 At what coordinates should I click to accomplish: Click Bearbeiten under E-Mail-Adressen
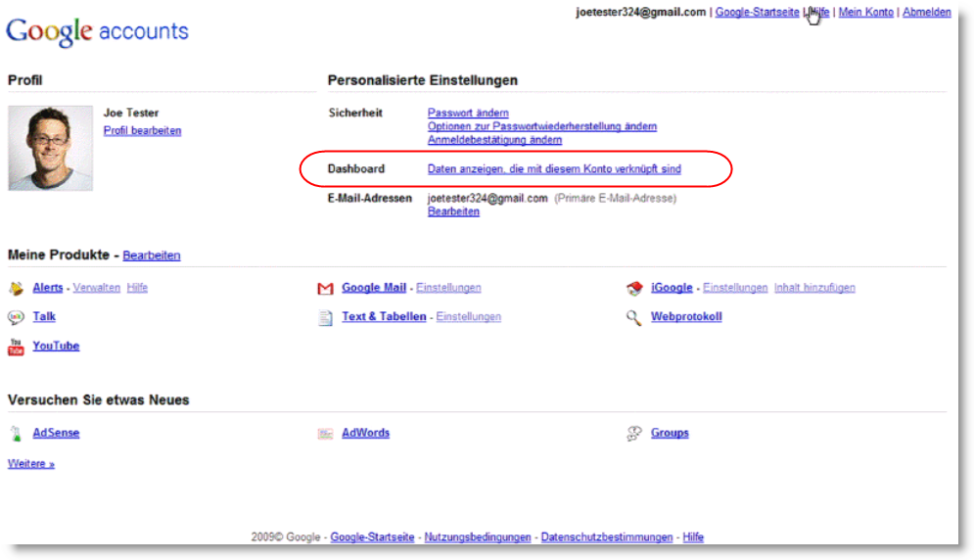point(453,211)
